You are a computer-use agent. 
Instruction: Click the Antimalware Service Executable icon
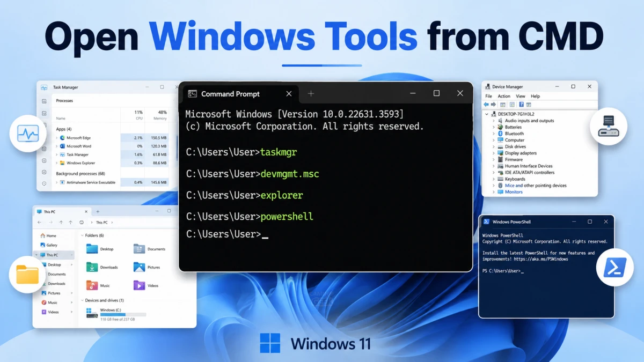(x=62, y=182)
